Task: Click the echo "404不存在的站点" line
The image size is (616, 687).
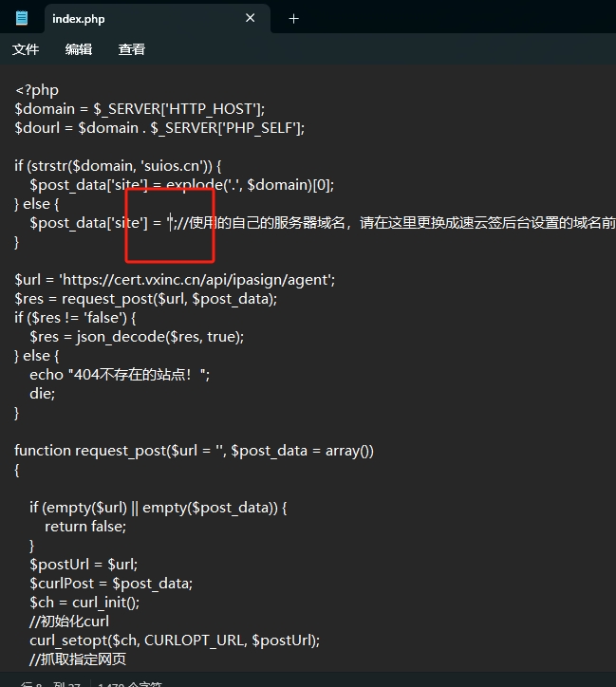Action: (120, 375)
